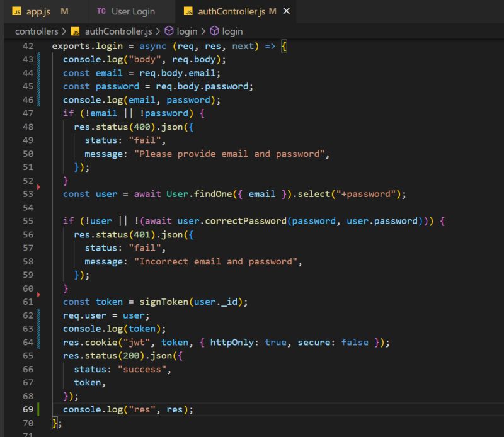Open the controllers breadcrumb dropdown
504x437 pixels.
pos(38,30)
